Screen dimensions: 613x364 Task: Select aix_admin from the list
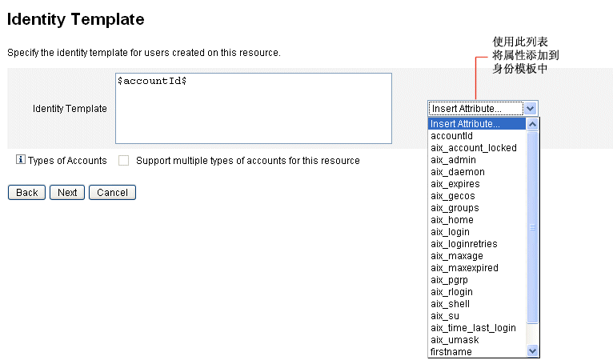(477, 159)
